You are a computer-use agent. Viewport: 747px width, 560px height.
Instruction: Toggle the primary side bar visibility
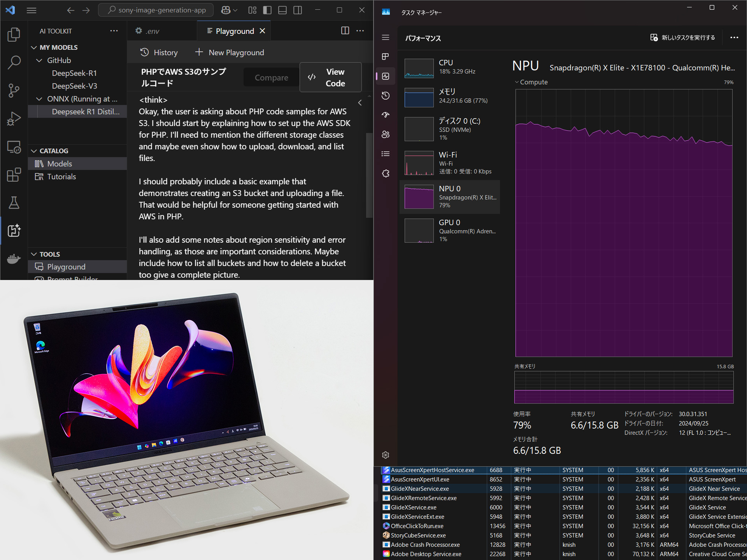click(267, 10)
